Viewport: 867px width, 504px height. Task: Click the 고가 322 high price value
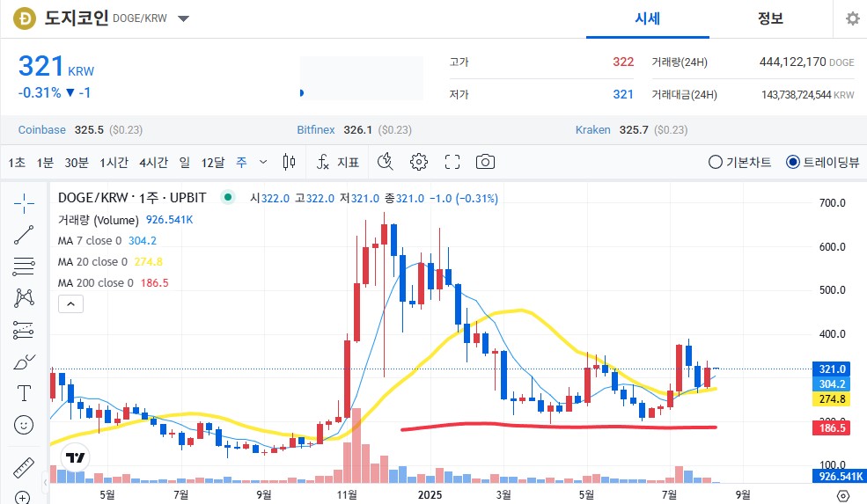pos(623,62)
